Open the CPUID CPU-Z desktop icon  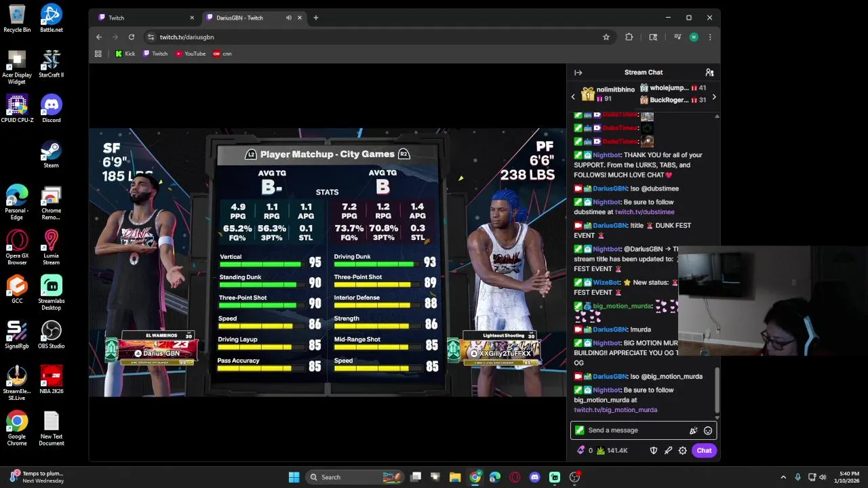click(17, 108)
